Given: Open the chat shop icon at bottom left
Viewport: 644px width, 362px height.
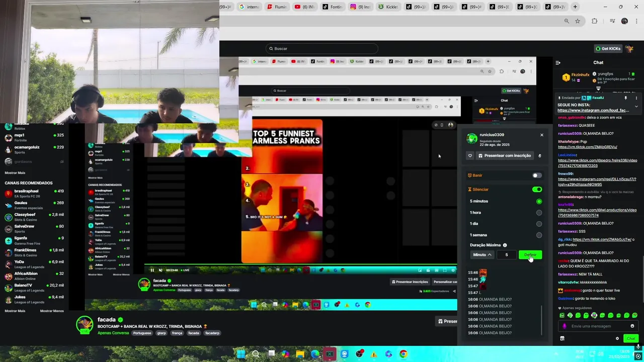Looking at the screenshot, I should [x=562, y=338].
